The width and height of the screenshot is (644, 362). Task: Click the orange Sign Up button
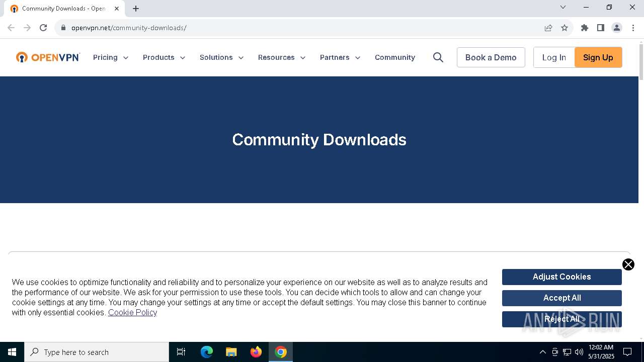pos(598,57)
